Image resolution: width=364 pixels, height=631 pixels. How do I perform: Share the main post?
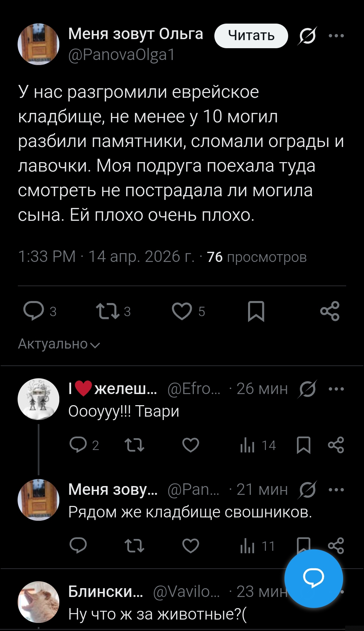click(330, 311)
